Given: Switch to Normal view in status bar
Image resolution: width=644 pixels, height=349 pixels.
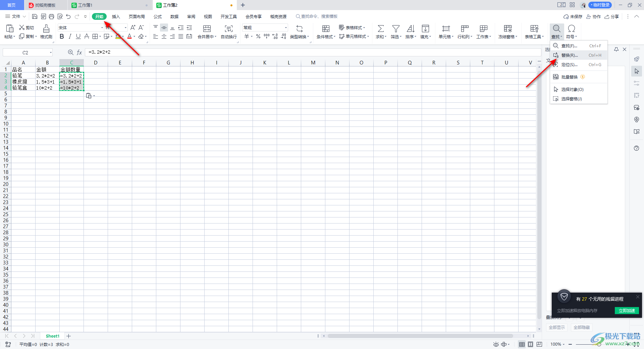Looking at the screenshot, I should pyautogui.click(x=522, y=344).
